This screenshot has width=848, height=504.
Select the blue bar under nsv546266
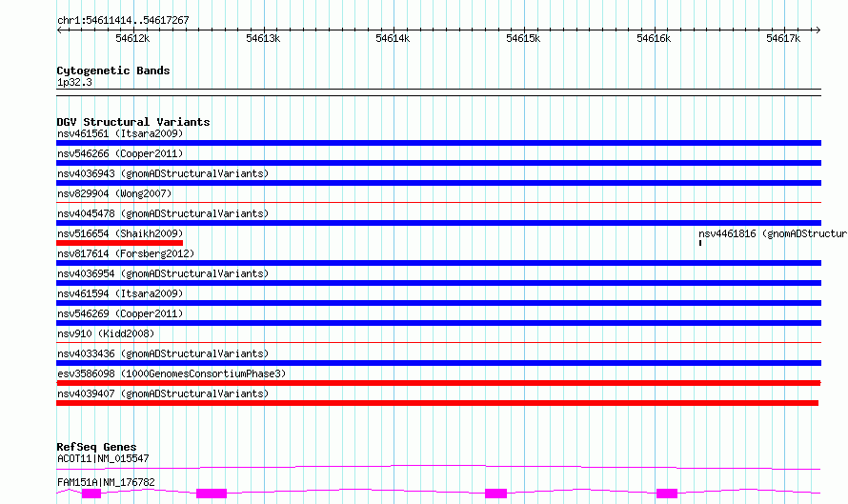coord(438,163)
